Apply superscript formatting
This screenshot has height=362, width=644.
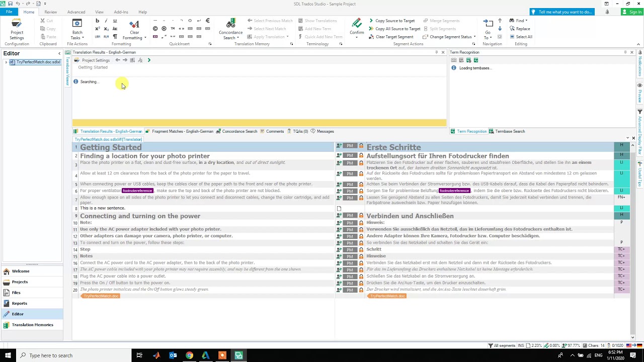97,29
